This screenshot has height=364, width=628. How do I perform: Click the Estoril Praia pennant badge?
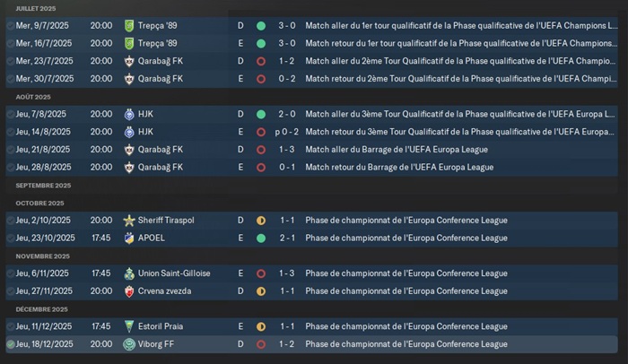tap(129, 326)
